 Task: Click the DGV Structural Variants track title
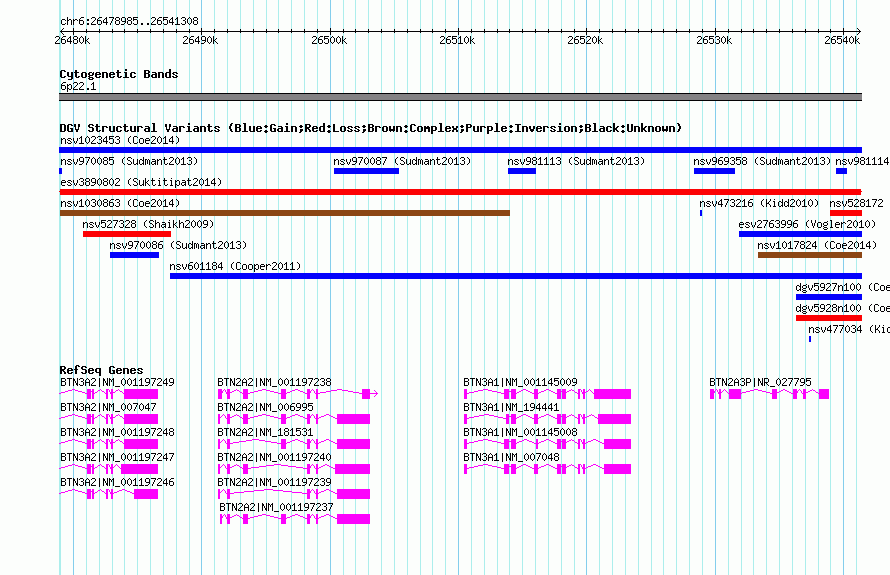click(x=371, y=128)
